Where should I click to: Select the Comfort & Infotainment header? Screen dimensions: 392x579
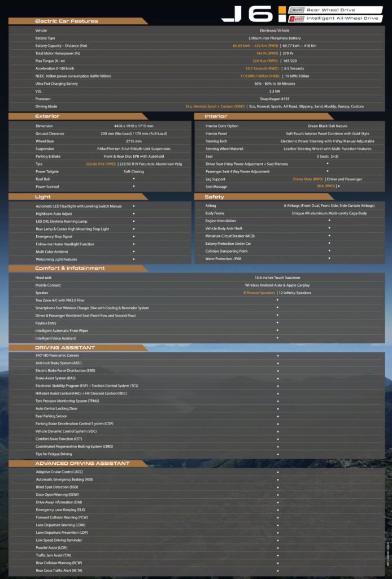coord(70,268)
